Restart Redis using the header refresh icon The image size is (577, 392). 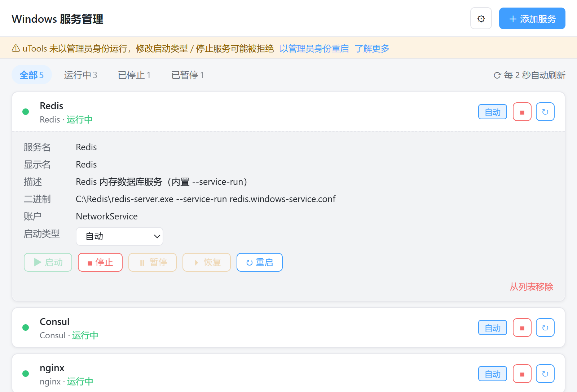[545, 112]
